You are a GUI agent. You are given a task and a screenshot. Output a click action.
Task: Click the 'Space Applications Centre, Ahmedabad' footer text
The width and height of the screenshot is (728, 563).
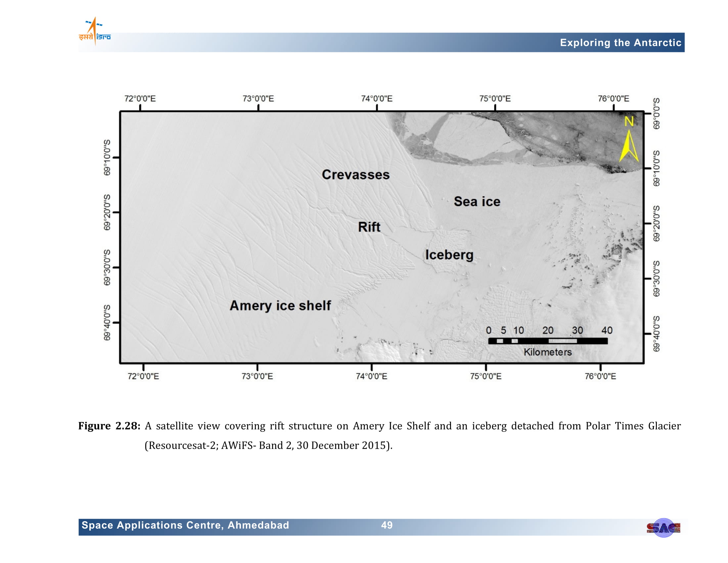point(185,525)
